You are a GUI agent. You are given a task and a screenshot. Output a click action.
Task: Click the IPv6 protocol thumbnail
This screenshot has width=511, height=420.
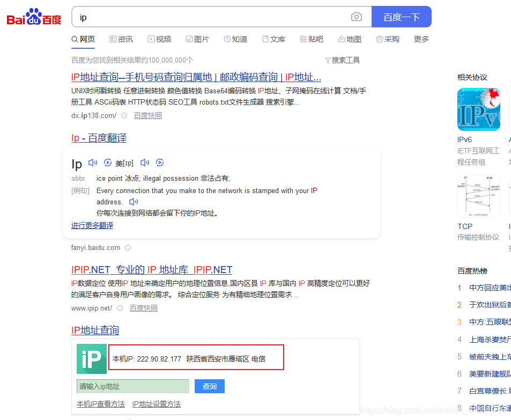click(x=479, y=109)
